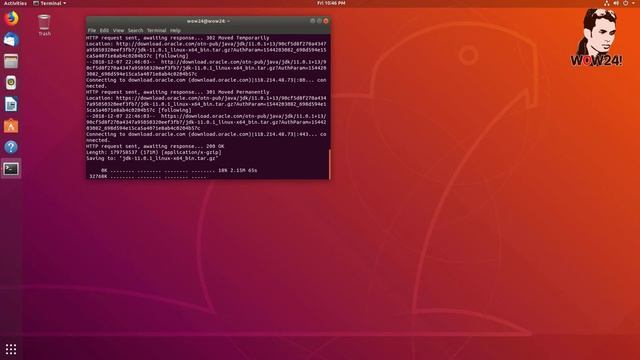
Task: Open the Trash desktop icon
Action: tap(44, 25)
